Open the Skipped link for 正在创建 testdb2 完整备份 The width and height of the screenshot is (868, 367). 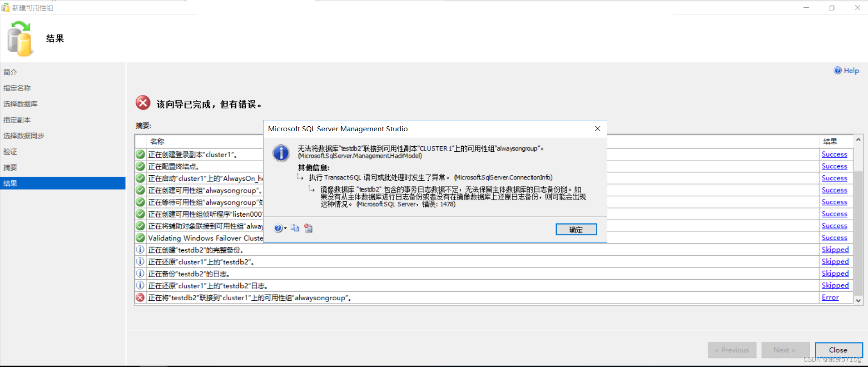(x=835, y=250)
